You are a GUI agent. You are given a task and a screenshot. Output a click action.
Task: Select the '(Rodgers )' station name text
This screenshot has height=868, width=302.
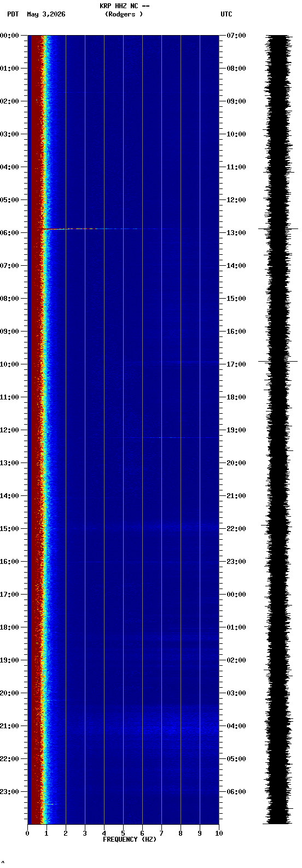(124, 14)
